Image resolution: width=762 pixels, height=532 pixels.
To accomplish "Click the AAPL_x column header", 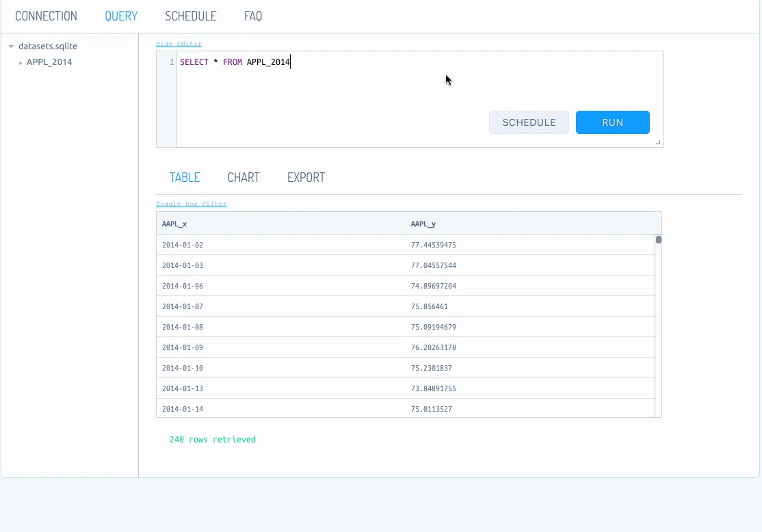I will 174,224.
